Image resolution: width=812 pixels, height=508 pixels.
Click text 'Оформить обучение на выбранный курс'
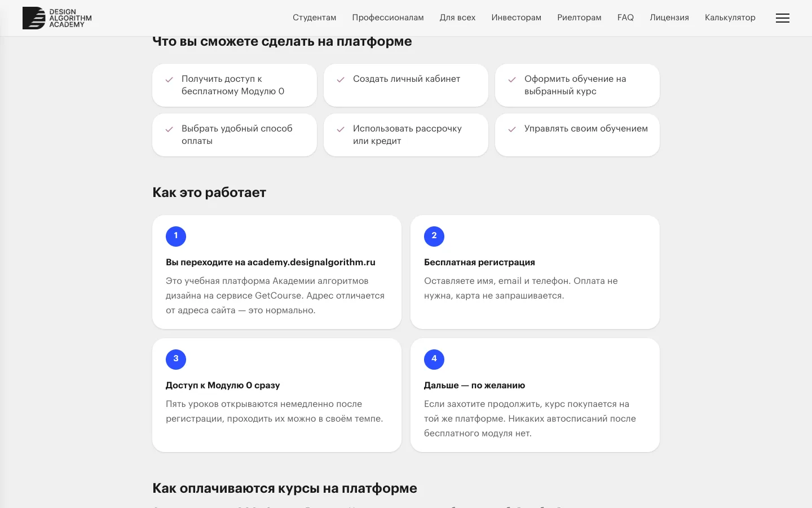(575, 85)
